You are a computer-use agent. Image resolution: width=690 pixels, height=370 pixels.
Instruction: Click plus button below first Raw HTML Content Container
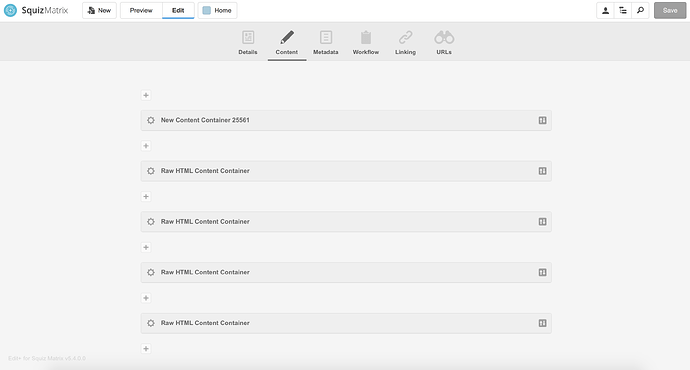click(x=146, y=196)
